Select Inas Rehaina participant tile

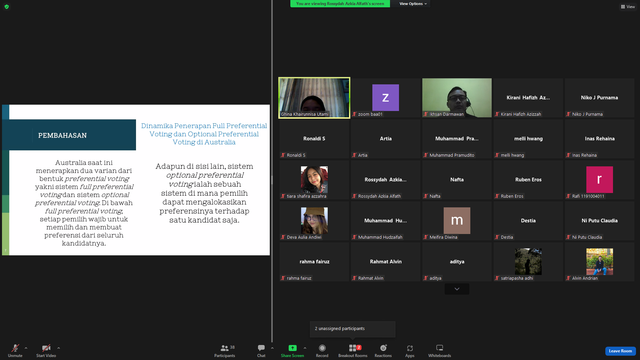click(x=599, y=139)
